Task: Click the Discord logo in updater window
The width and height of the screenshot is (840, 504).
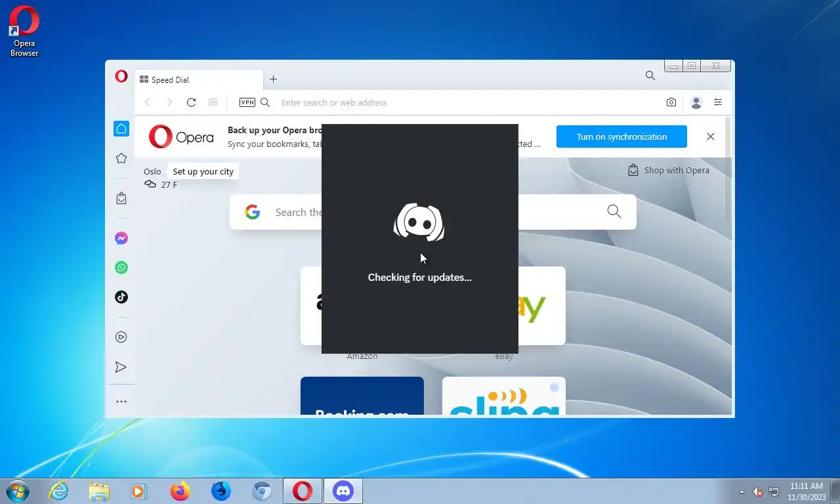Action: click(419, 222)
